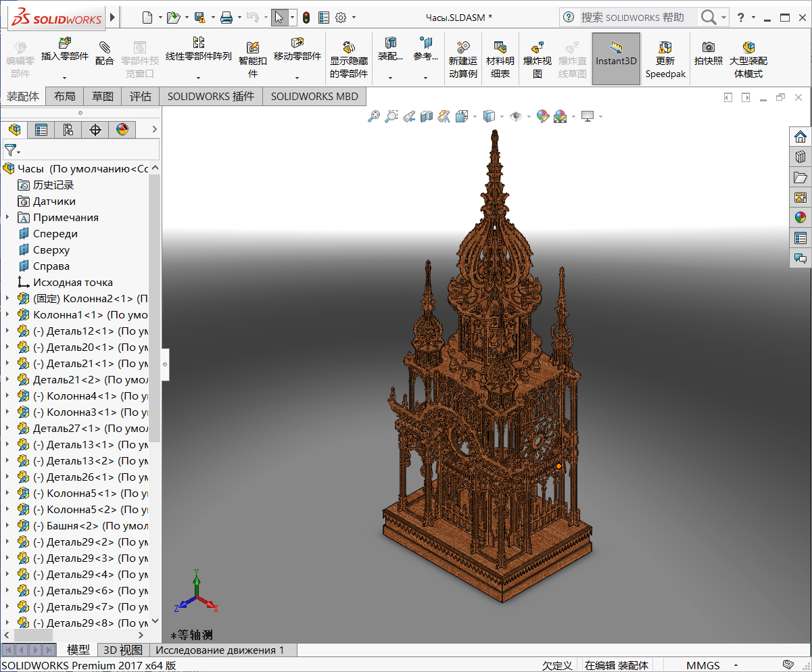This screenshot has height=672, width=812.
Task: Switch to the 评估 tab
Action: click(141, 97)
